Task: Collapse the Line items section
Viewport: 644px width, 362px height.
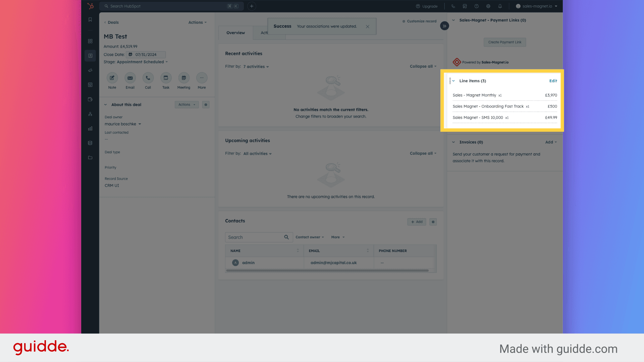Action: (453, 81)
